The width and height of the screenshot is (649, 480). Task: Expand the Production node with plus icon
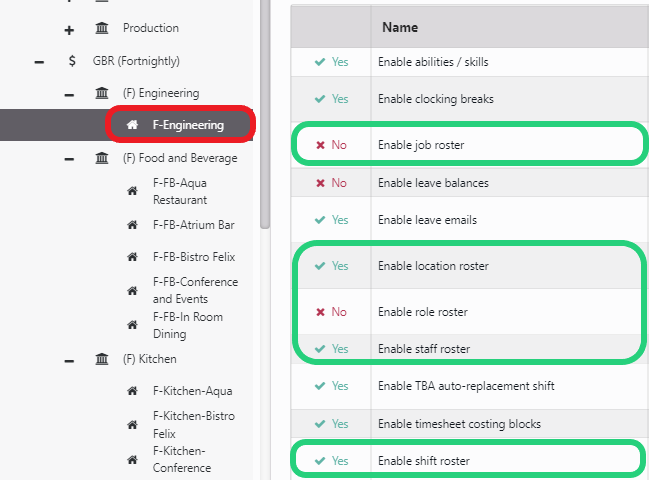(x=69, y=30)
